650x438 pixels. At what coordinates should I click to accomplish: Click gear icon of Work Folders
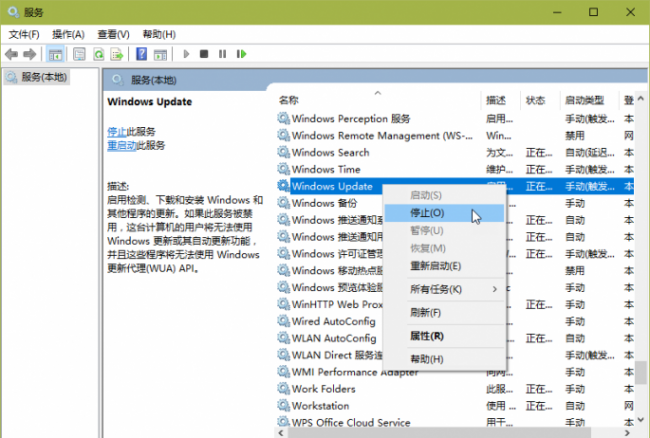(284, 389)
